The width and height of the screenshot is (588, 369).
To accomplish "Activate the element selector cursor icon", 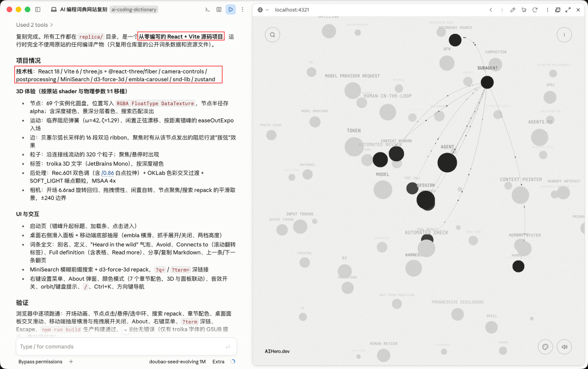I will 524,10.
